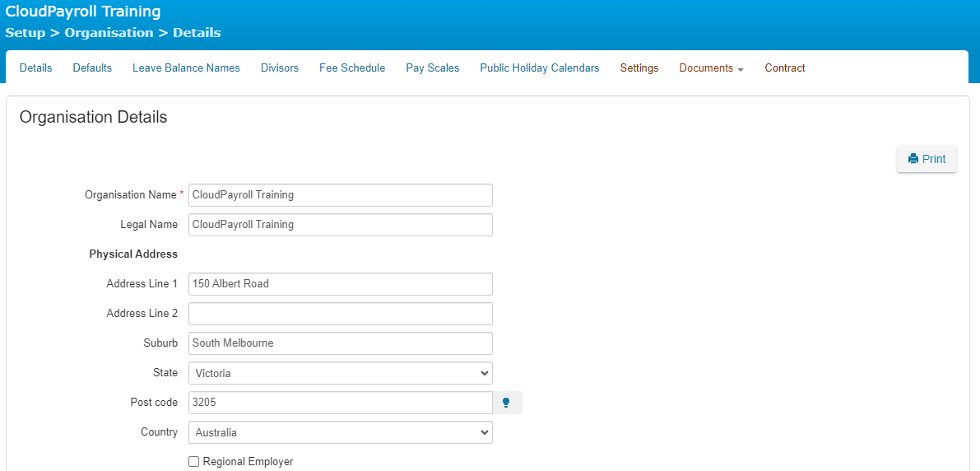This screenshot has height=471, width=980.
Task: Open the Contract tab
Action: click(785, 68)
